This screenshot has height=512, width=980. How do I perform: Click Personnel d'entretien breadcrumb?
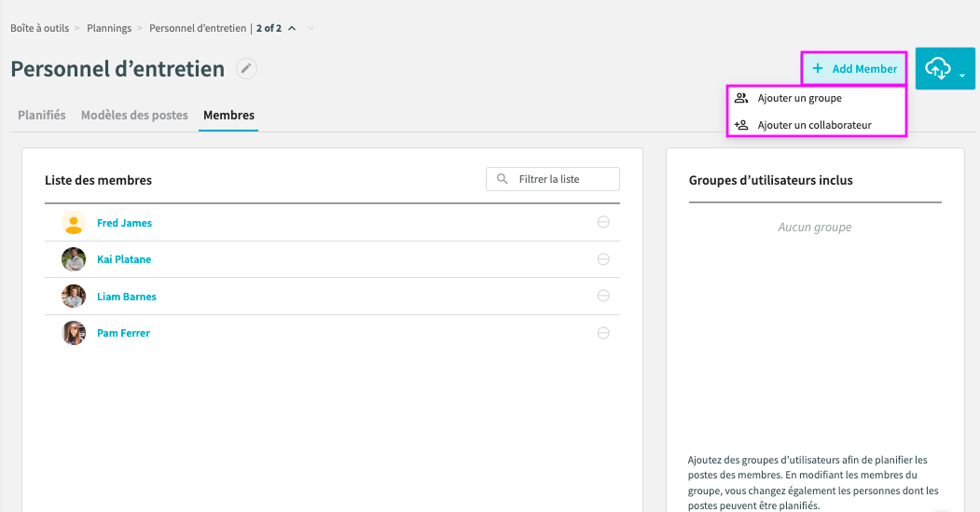click(x=198, y=28)
